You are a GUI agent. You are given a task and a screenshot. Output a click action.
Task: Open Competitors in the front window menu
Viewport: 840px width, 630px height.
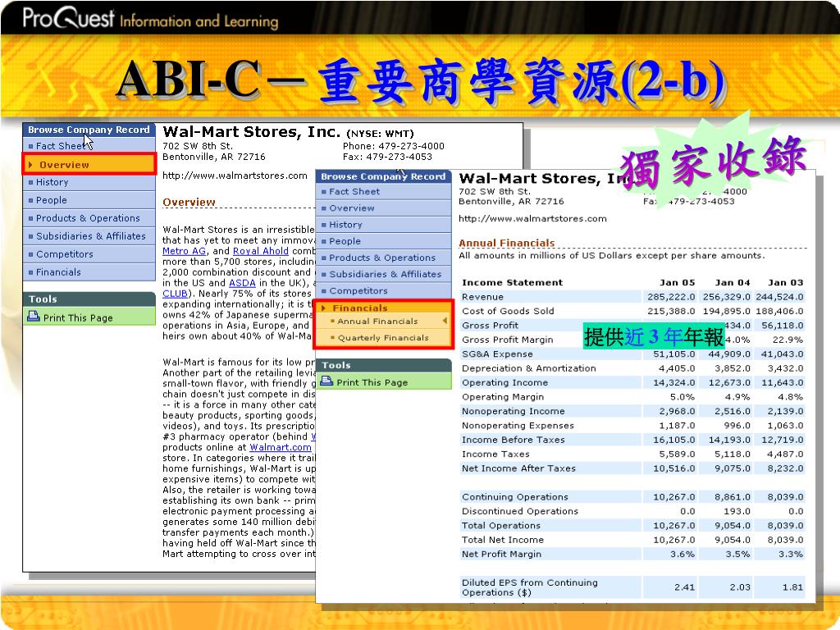pos(358,291)
